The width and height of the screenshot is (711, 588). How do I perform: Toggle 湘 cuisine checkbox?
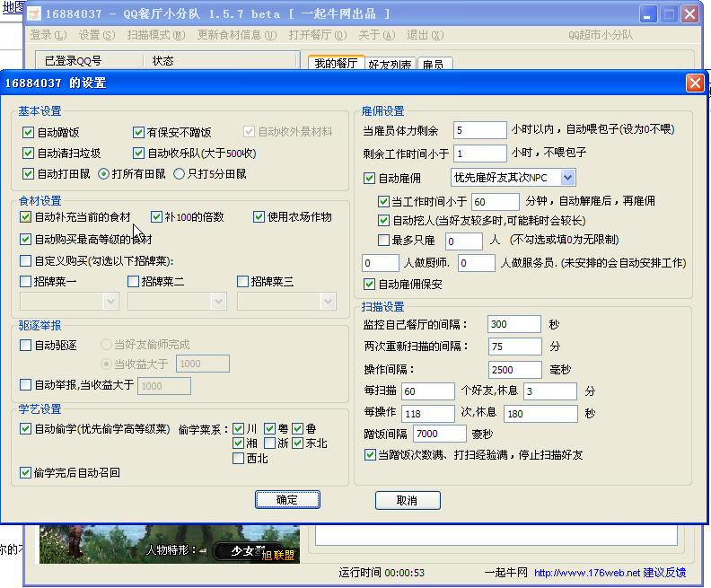[x=238, y=443]
